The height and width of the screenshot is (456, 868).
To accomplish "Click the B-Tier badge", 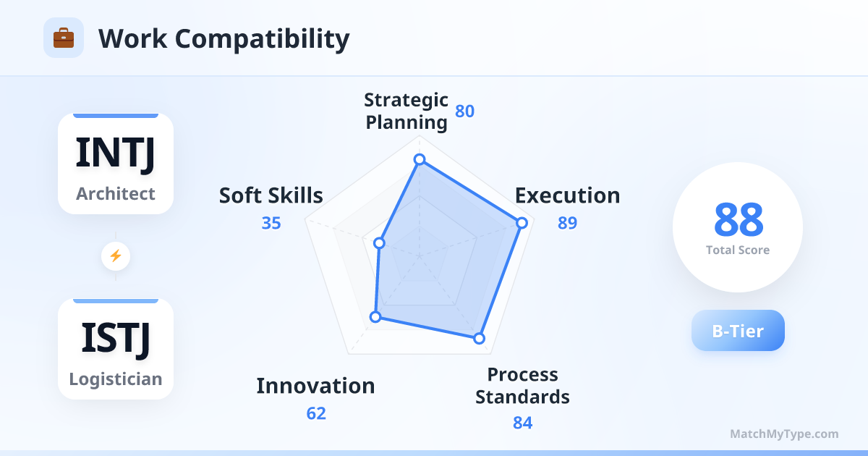I will coord(738,331).
